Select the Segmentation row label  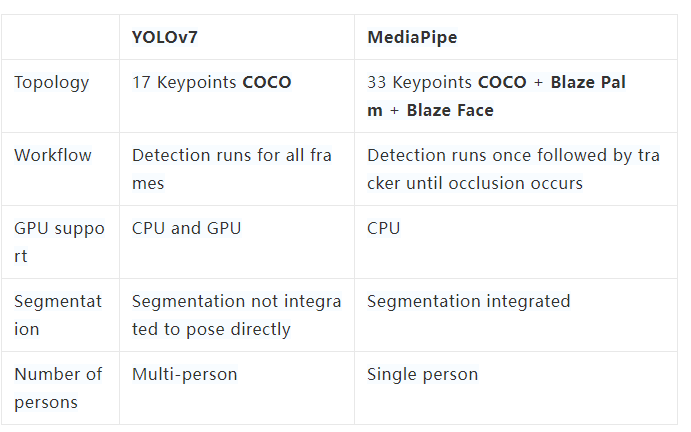[x=58, y=315]
